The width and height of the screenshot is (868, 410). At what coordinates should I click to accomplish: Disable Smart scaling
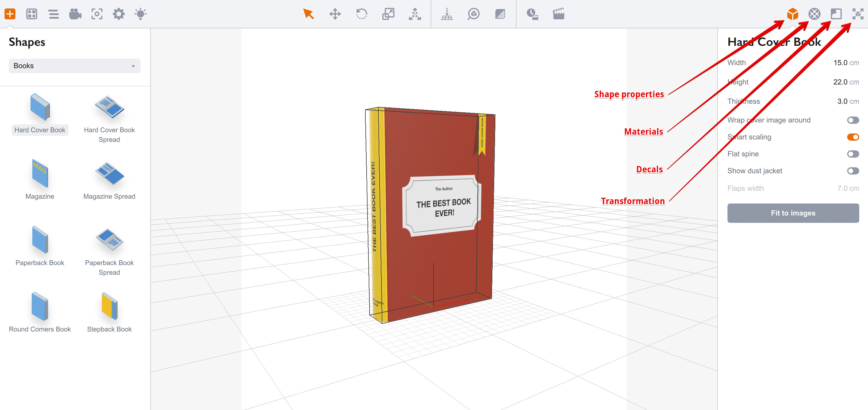[853, 137]
